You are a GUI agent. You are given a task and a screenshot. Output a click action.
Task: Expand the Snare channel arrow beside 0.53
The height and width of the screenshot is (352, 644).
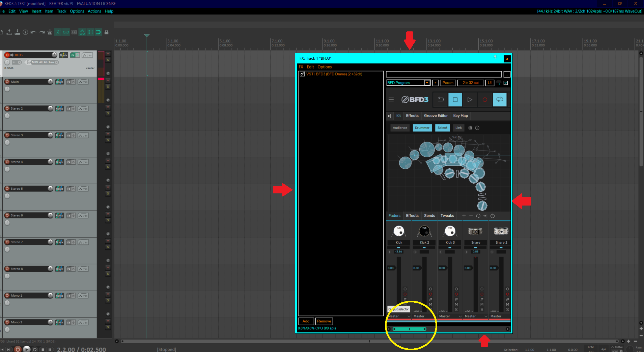tap(466, 252)
